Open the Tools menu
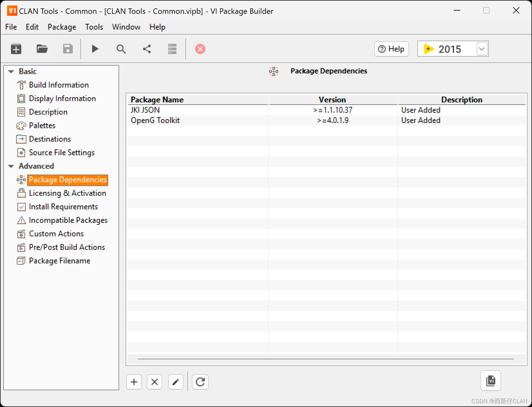532x407 pixels. (94, 27)
